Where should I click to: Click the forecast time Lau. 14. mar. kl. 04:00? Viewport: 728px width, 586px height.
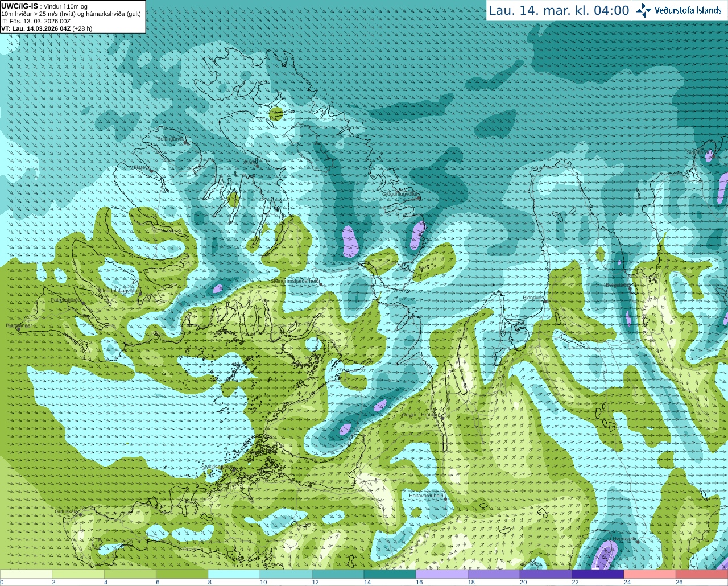click(559, 11)
